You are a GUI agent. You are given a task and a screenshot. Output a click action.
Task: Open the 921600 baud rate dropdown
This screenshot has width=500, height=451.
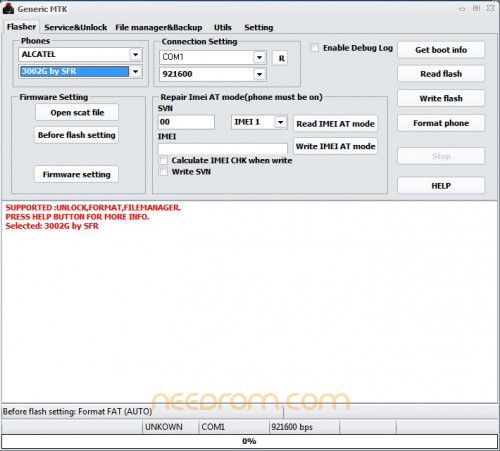pyautogui.click(x=259, y=74)
